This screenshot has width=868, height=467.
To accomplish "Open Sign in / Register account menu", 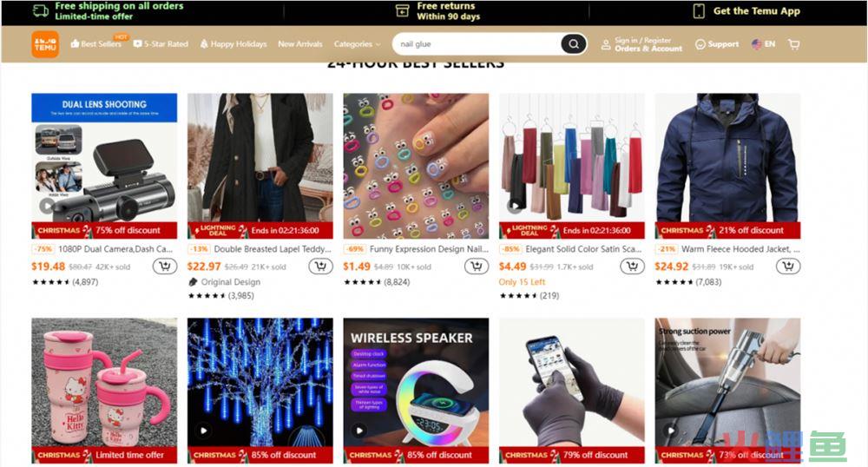I will click(x=642, y=44).
